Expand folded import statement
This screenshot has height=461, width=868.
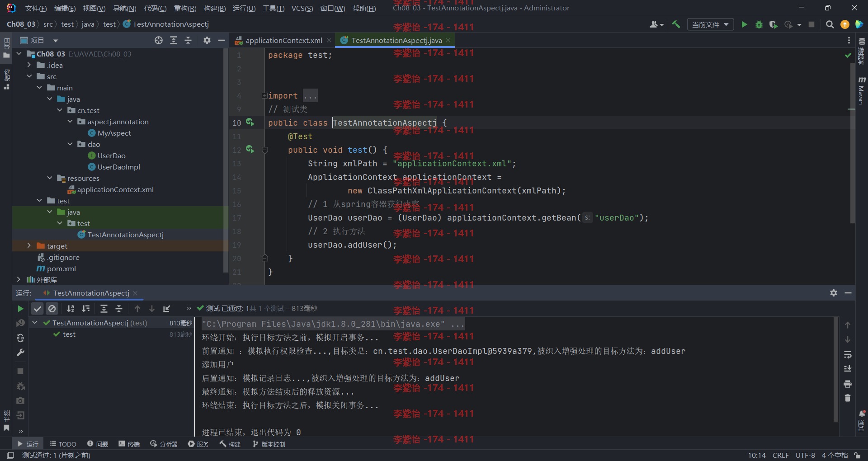[264, 95]
